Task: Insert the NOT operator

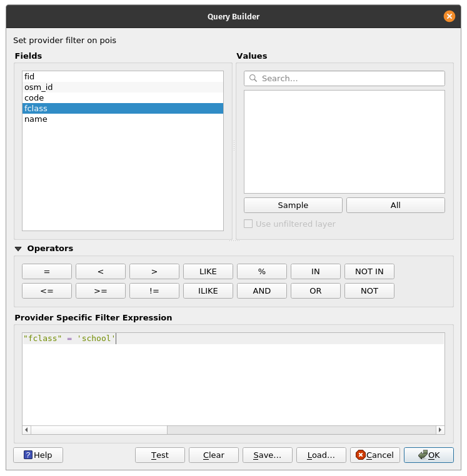Action: 369,291
